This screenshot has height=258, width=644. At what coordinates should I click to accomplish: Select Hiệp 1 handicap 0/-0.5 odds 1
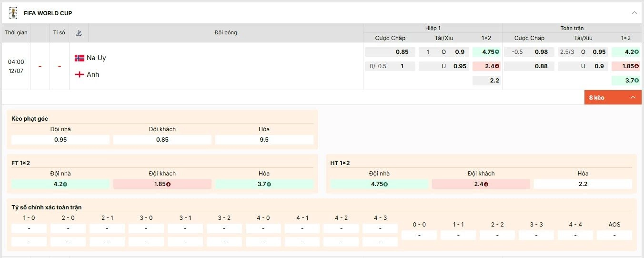[390, 66]
